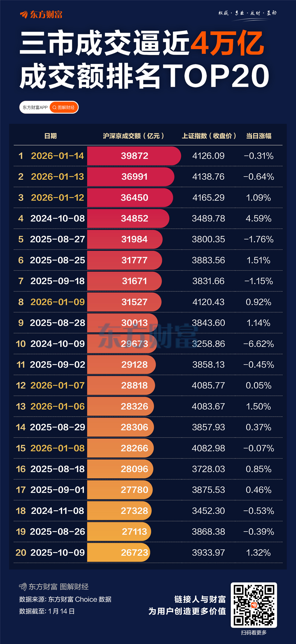Click the 当日涨幅 column header
The height and width of the screenshot is (644, 296).
(259, 136)
